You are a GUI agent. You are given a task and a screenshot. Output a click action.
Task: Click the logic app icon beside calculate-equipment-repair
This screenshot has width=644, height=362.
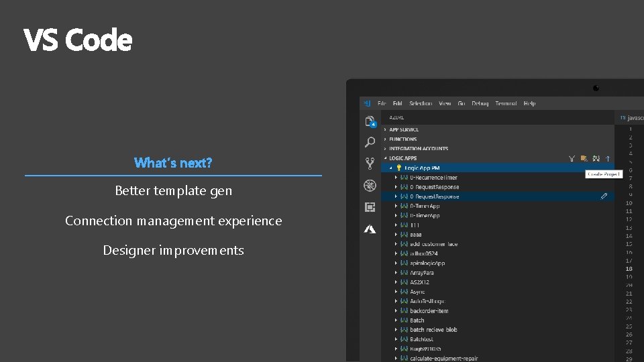click(x=404, y=358)
